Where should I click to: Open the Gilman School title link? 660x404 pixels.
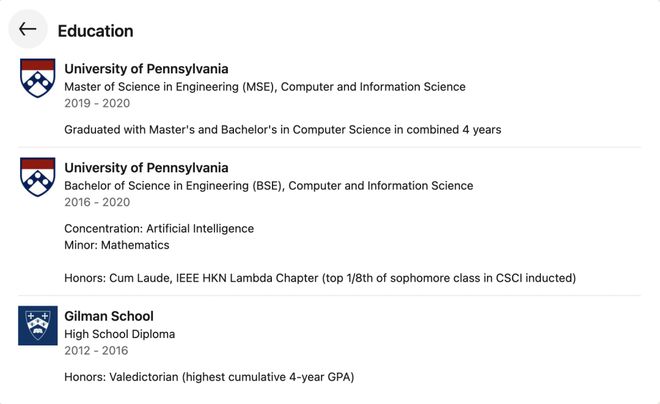pyautogui.click(x=109, y=316)
